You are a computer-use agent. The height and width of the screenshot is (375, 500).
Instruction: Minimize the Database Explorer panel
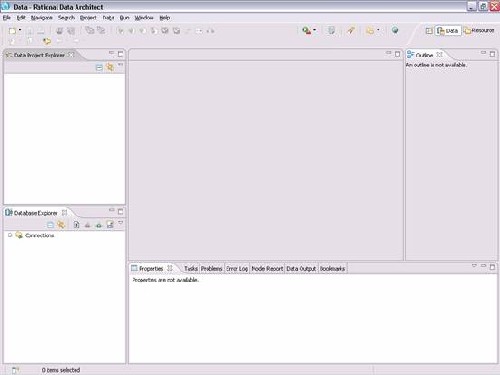click(111, 210)
